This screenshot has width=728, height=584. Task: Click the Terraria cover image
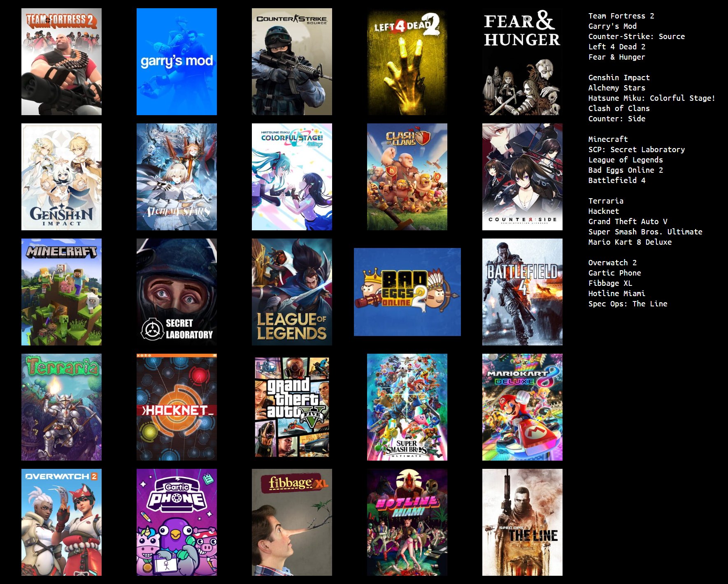61,407
